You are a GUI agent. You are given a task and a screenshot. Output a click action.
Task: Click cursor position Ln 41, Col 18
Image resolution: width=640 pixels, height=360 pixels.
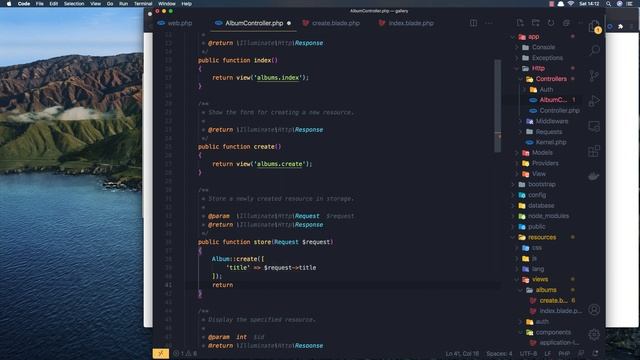point(462,353)
